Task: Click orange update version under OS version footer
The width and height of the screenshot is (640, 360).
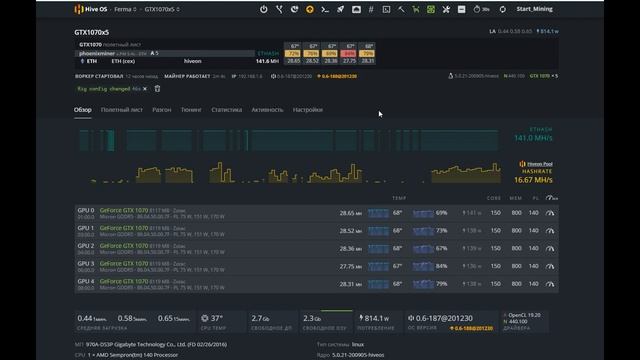Action: (x=471, y=328)
